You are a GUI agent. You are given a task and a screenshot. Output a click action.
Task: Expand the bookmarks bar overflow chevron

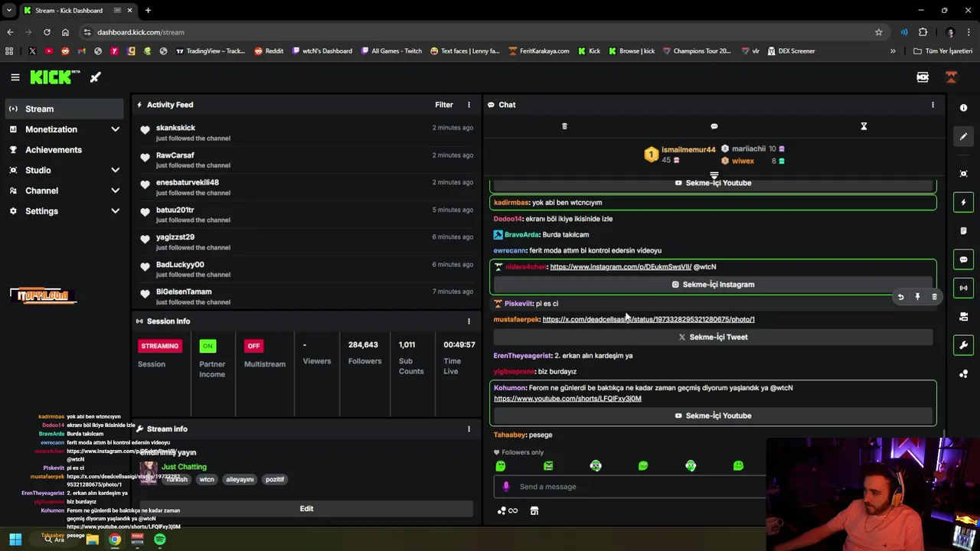pyautogui.click(x=893, y=51)
